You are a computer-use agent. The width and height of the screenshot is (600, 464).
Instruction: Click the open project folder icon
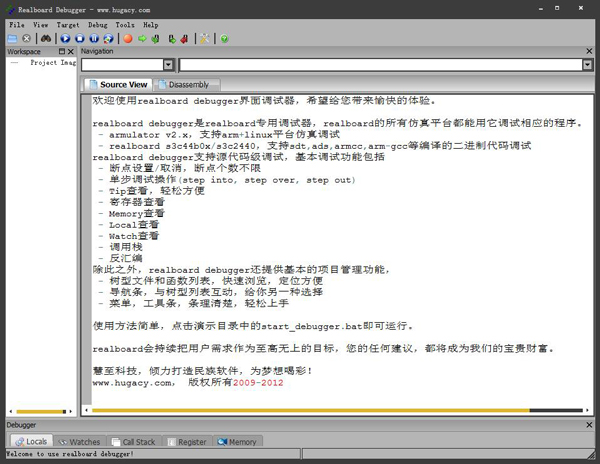point(12,39)
